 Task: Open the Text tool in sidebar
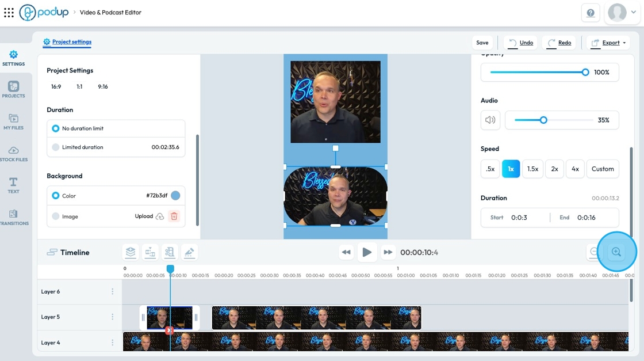(x=14, y=185)
